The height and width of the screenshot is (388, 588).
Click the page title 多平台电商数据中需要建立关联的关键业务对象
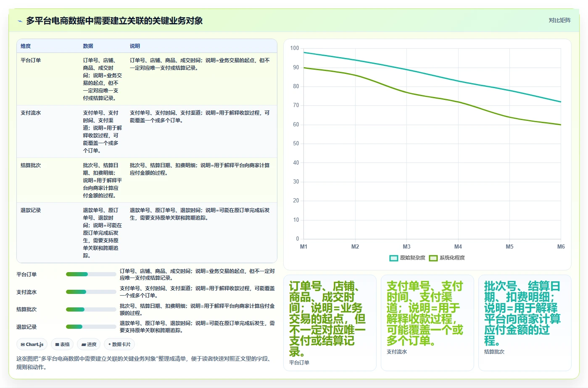[114, 21]
